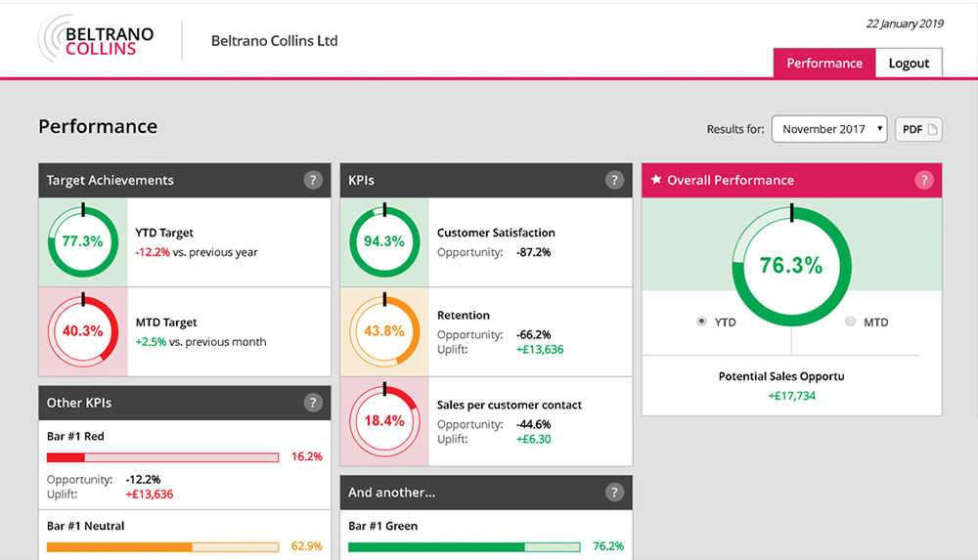Click the -87.2% opportunity value
The height and width of the screenshot is (560, 978).
[x=533, y=252]
